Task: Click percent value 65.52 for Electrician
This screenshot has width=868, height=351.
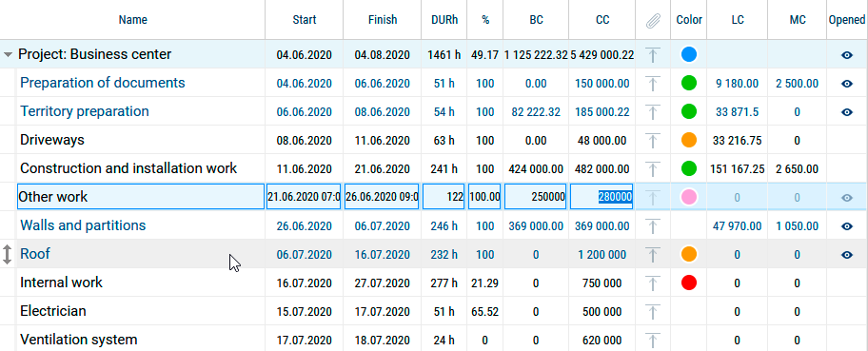Action: (485, 312)
